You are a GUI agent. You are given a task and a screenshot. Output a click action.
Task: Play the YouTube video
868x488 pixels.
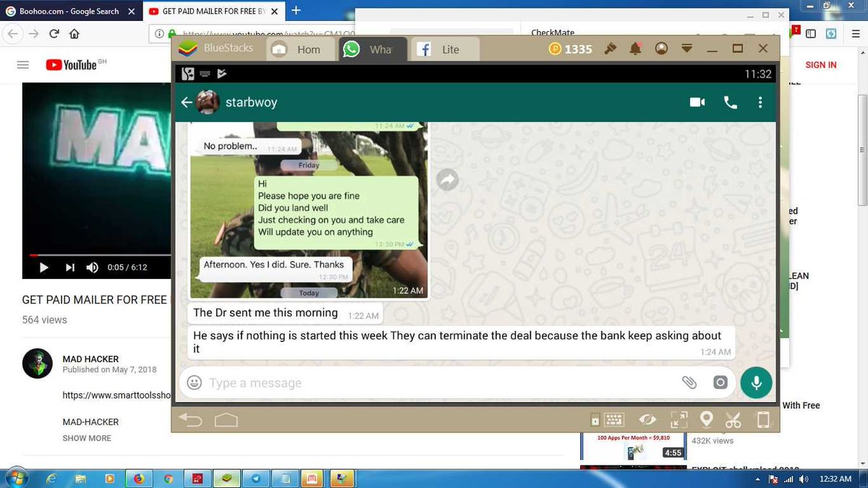coord(43,267)
